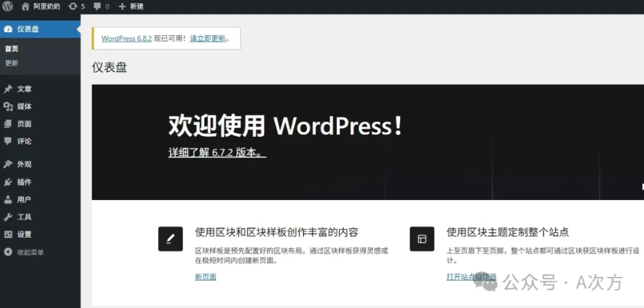
Task: Click the 仪表盘 page heading
Action: tap(109, 67)
